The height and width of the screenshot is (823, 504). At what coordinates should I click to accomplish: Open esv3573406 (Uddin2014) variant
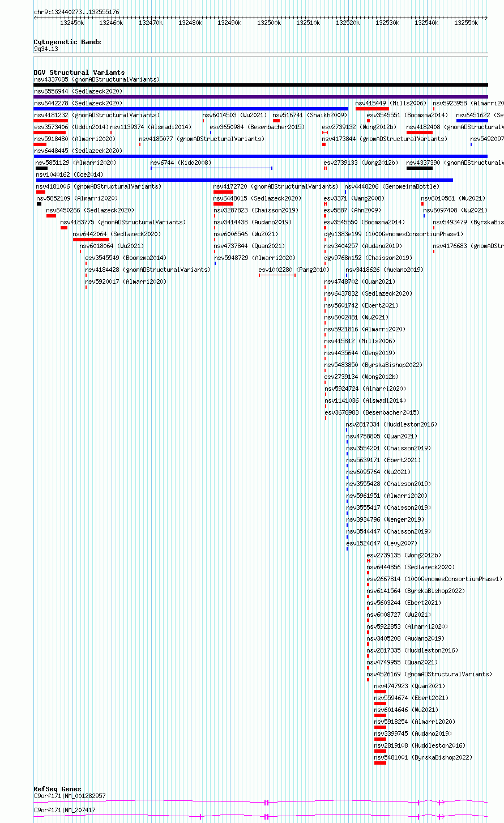71,127
